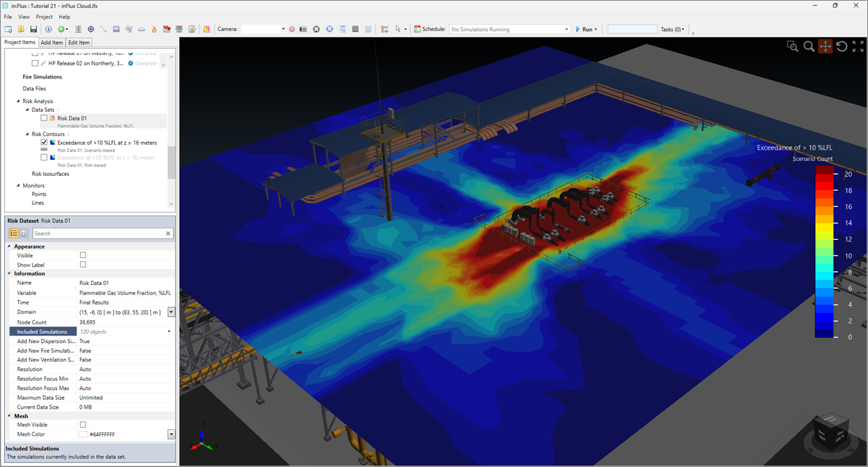Open the Project menu

pos(44,17)
